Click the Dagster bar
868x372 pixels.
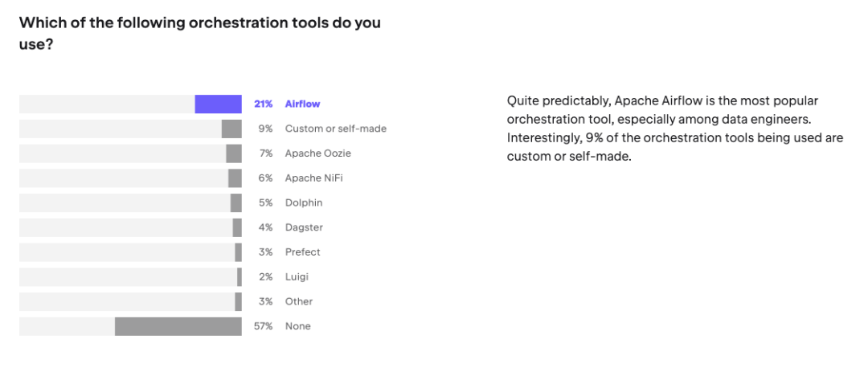pyautogui.click(x=237, y=227)
